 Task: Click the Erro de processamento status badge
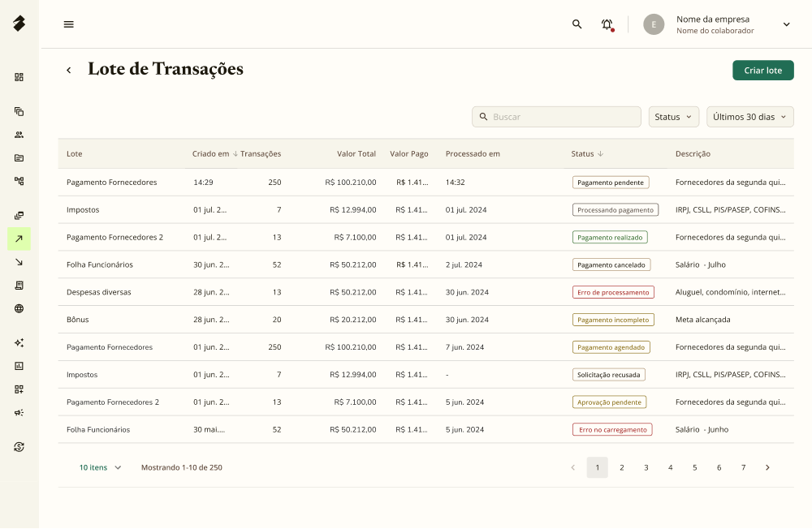pos(613,292)
